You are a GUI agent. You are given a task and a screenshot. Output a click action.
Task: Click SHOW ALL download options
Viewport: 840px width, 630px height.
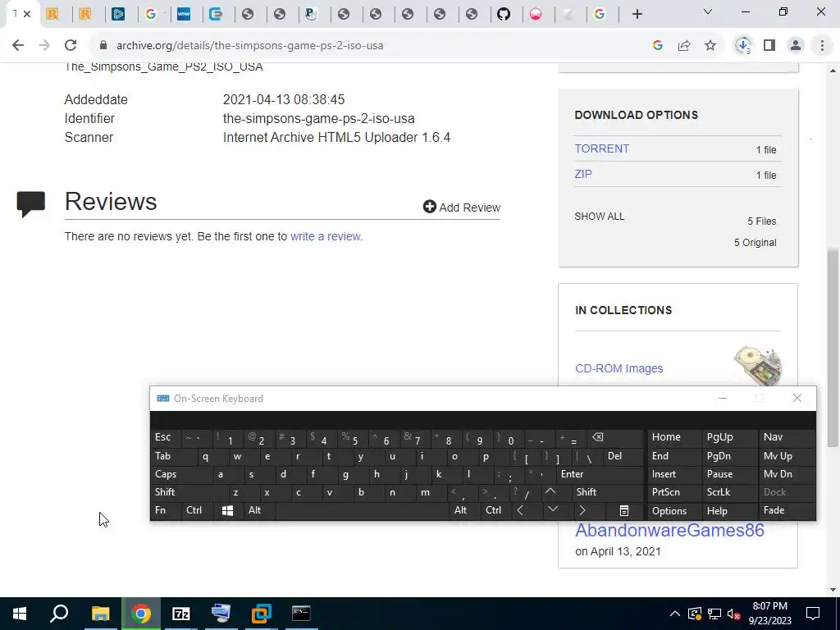(x=600, y=217)
